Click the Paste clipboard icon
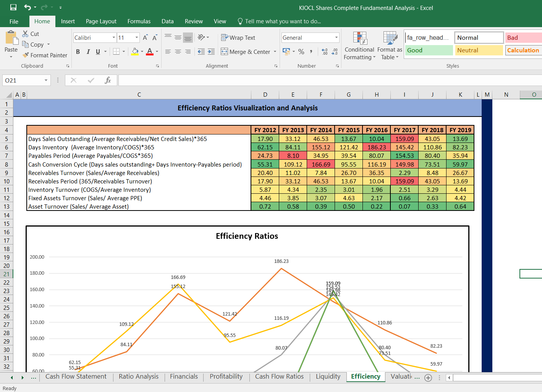This screenshot has width=542, height=392. click(x=11, y=38)
